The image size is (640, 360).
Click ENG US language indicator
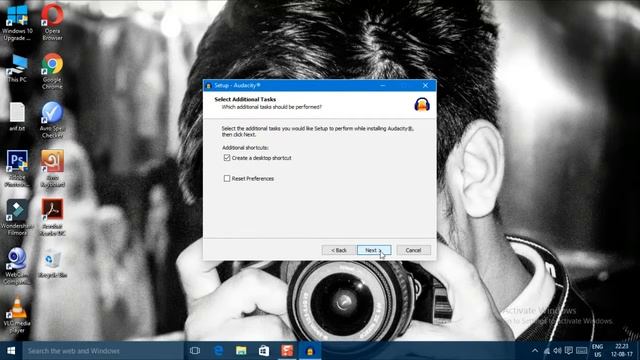pyautogui.click(x=598, y=351)
